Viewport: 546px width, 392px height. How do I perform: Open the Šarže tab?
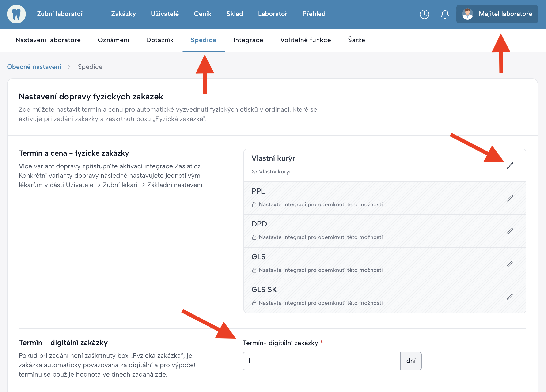(356, 40)
